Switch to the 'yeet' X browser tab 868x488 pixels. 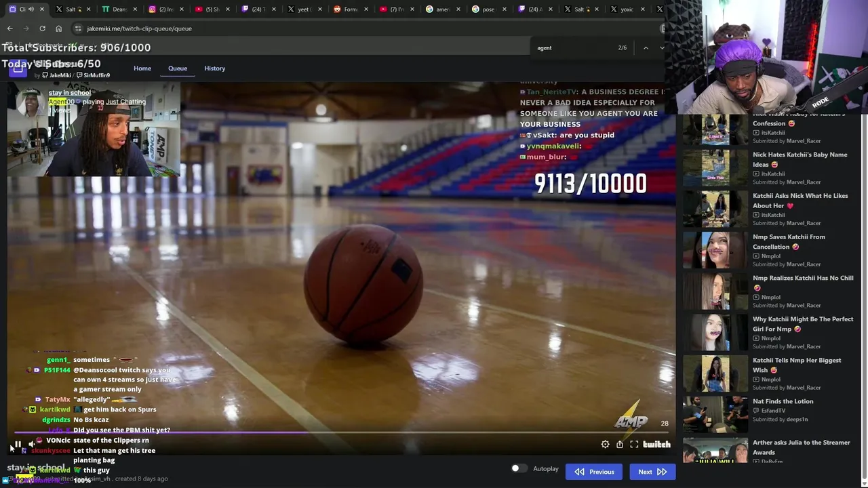pos(304,9)
